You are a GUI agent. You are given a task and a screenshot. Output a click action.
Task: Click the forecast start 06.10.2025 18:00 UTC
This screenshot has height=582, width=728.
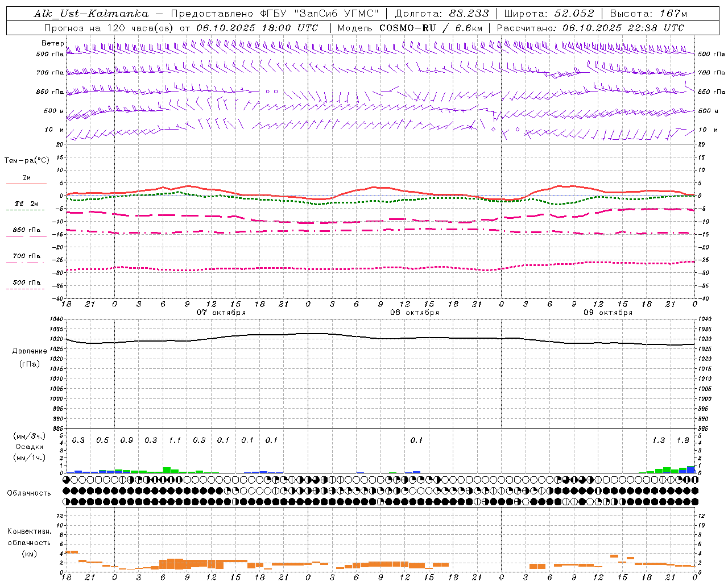click(x=257, y=28)
